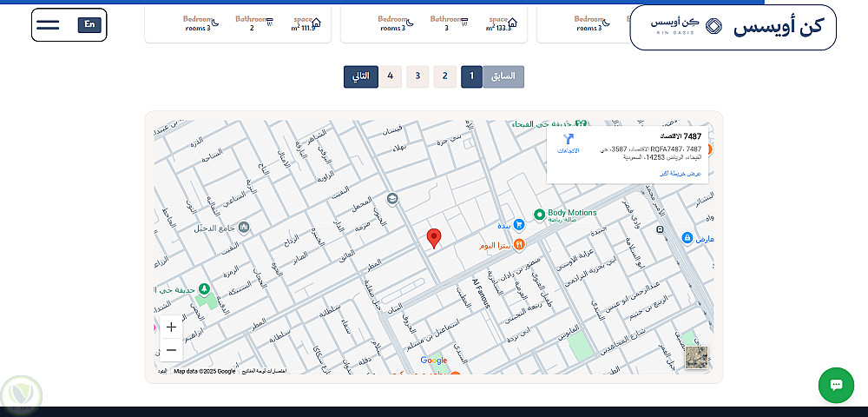Click the Body Motions label text
The width and height of the screenshot is (868, 417).
pos(572,213)
